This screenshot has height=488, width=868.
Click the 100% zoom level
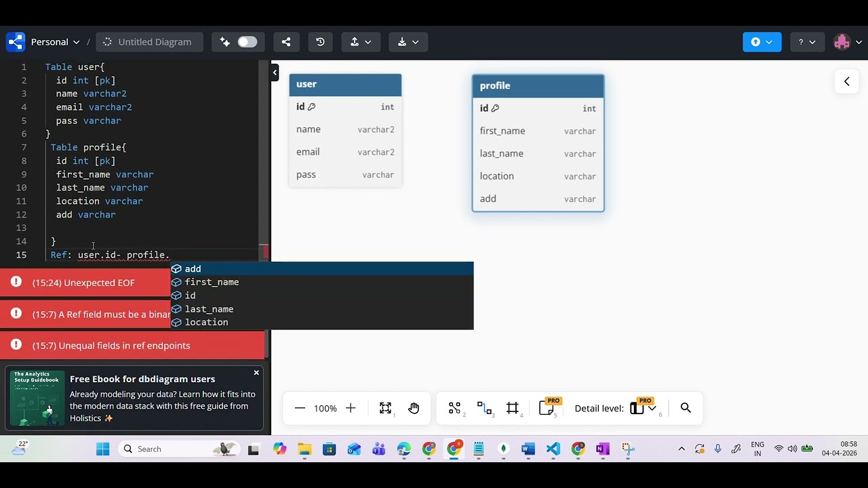(x=325, y=408)
